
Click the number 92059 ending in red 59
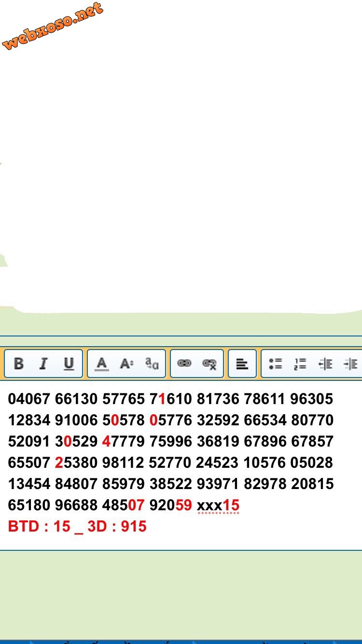click(x=170, y=505)
